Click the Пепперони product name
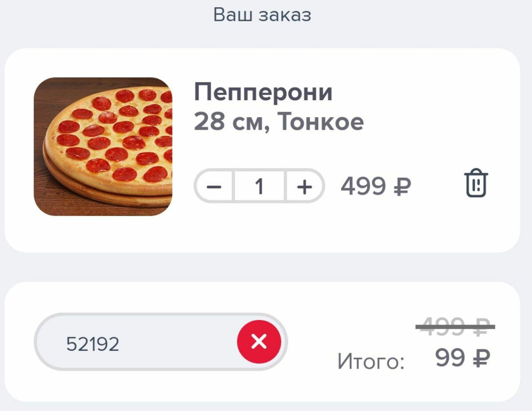Screen dimensions: 532x411 (263, 92)
